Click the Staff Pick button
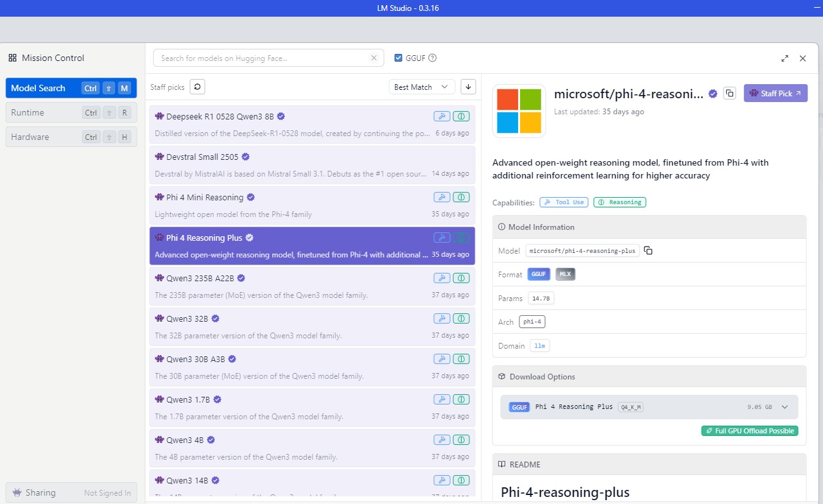This screenshot has width=823, height=504. [x=775, y=93]
